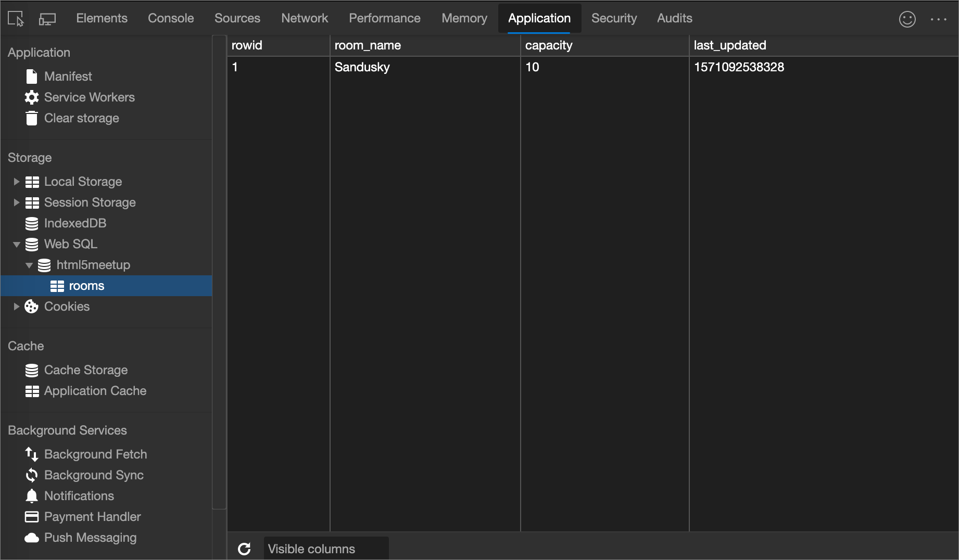The image size is (959, 560).
Task: Activate the inspect element picker icon
Action: point(16,19)
